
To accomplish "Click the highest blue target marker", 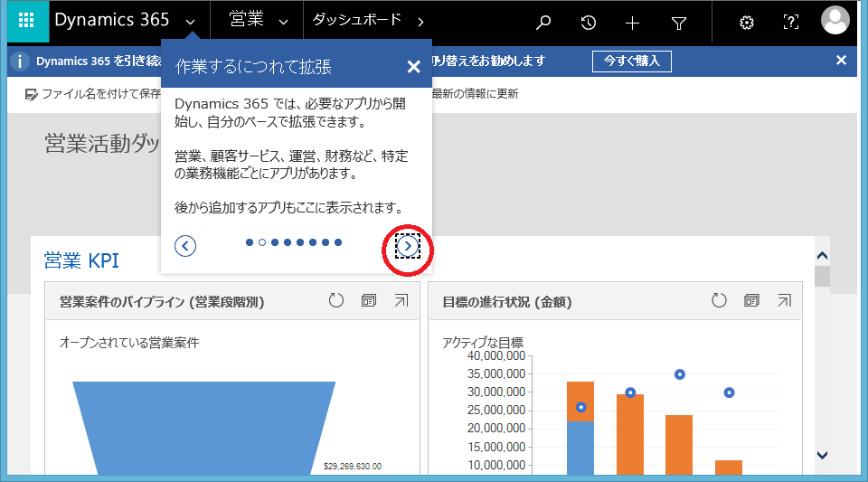I will (680, 374).
